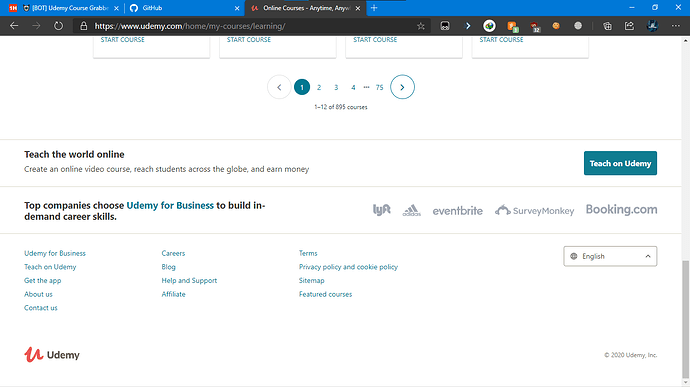Jump to courses page 3
The image size is (690, 387).
[x=336, y=87]
